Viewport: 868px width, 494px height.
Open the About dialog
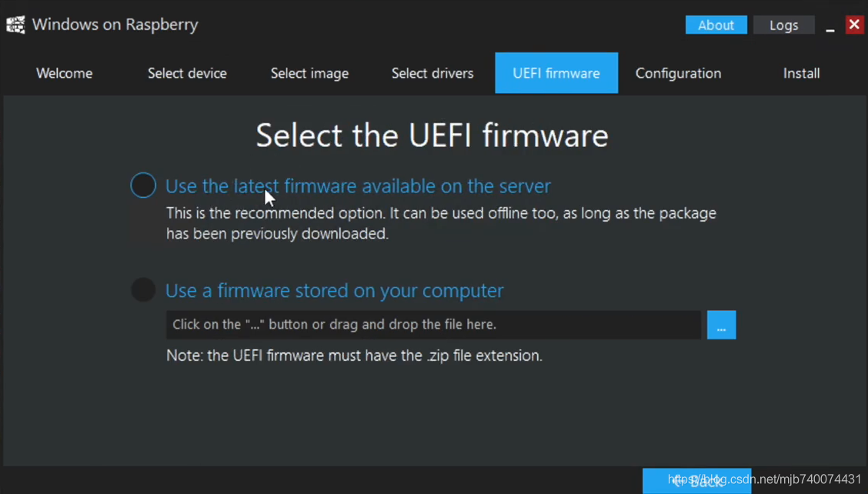[x=716, y=25]
